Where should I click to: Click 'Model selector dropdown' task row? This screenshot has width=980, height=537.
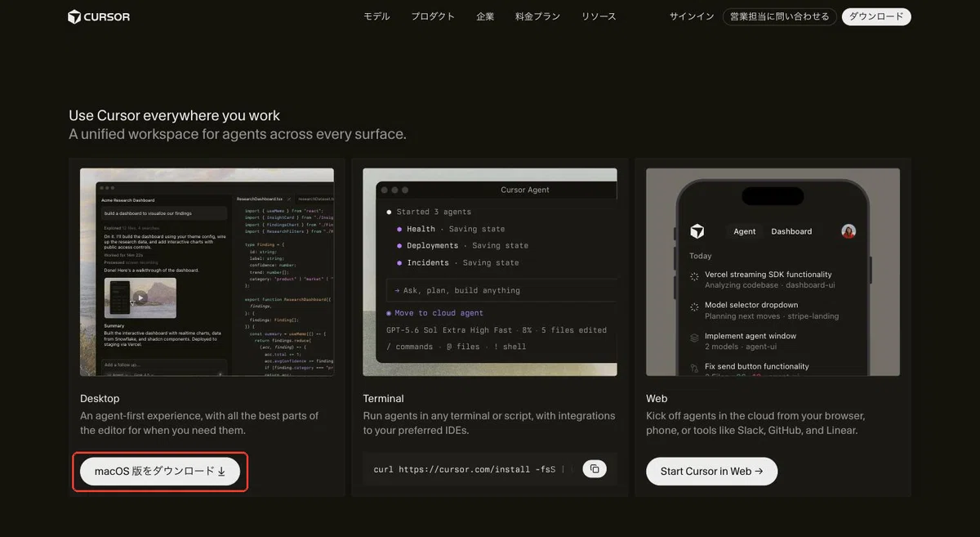(768, 310)
